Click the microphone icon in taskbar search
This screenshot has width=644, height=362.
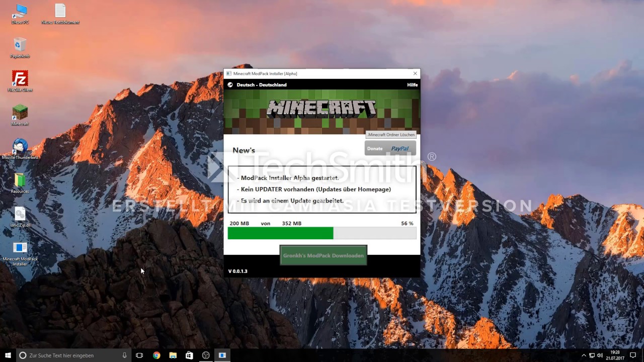pyautogui.click(x=124, y=355)
